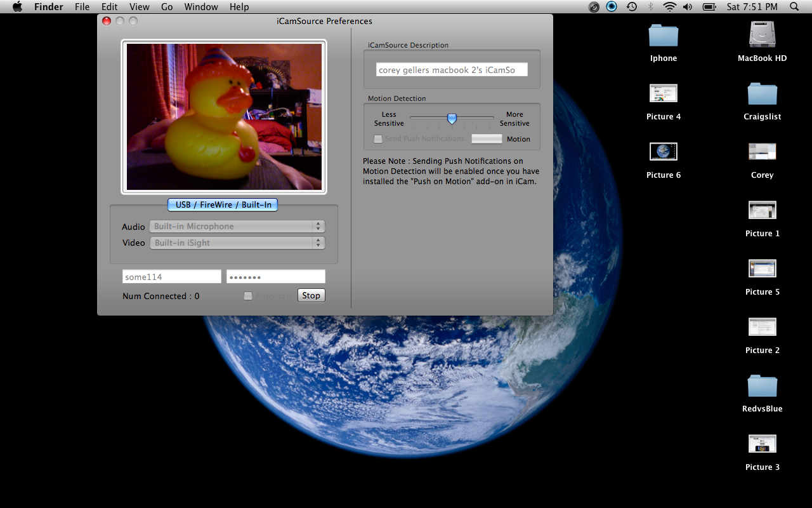Select the Picture 5 desktop file
812x508 pixels.
pyautogui.click(x=763, y=269)
